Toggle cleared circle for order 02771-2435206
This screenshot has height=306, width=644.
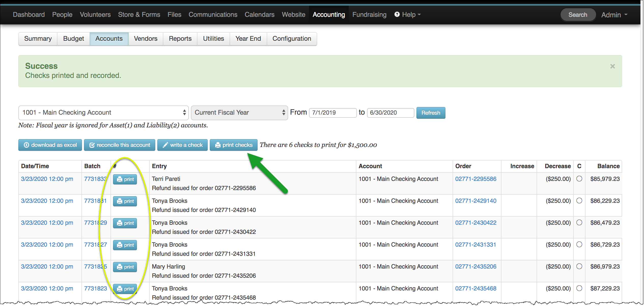(579, 267)
